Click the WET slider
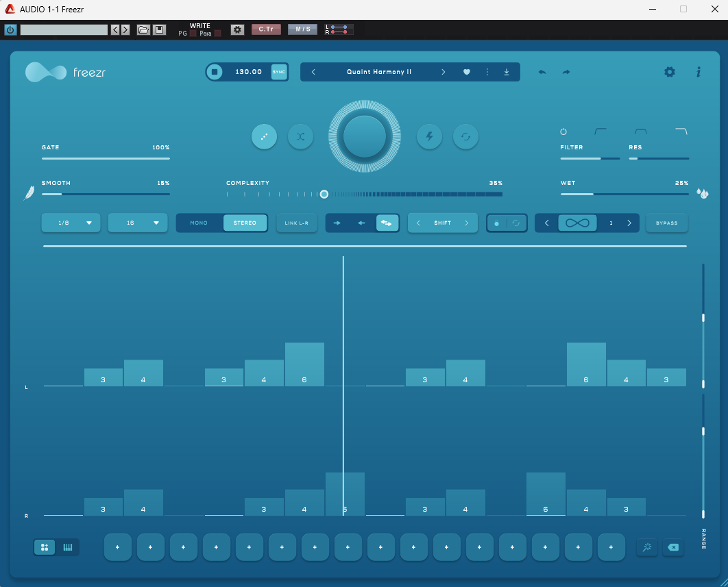This screenshot has width=728, height=587. (624, 194)
